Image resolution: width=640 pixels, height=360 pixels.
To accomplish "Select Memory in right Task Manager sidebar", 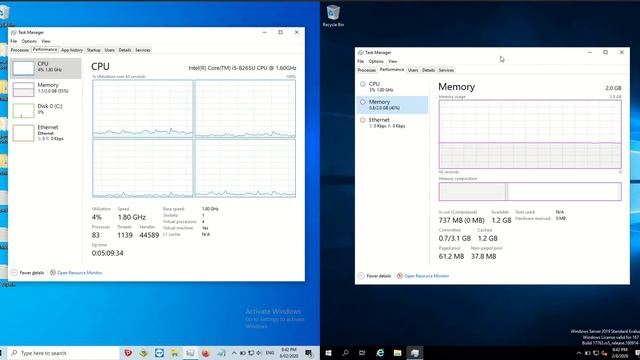I will click(x=393, y=104).
